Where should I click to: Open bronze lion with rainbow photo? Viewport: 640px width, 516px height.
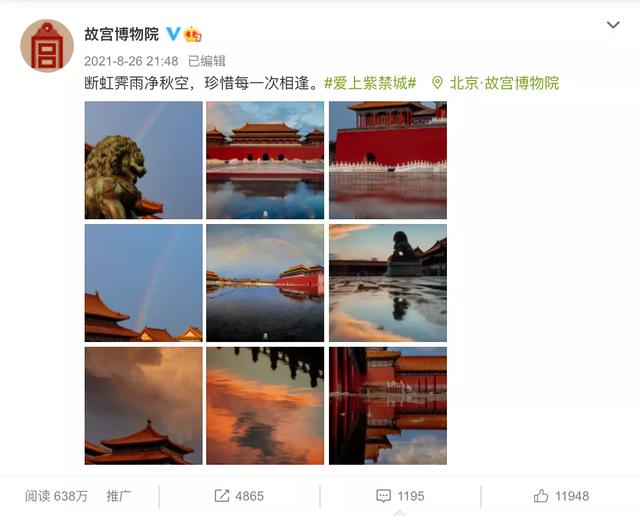pos(143,160)
